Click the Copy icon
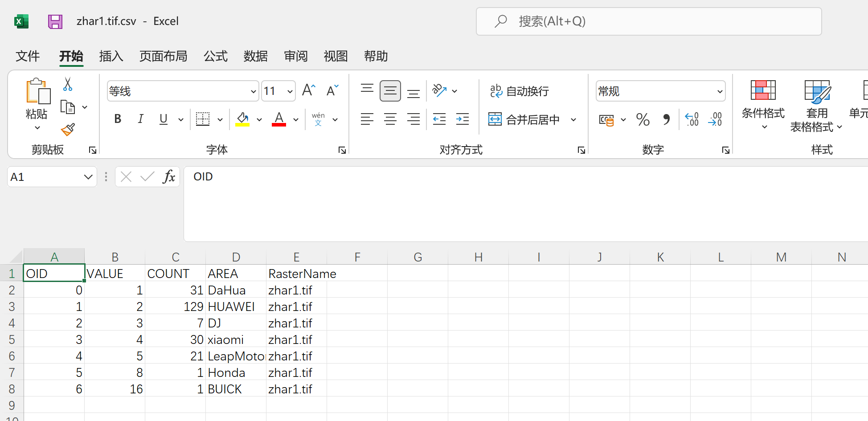Viewport: 868px width, 421px height. click(68, 107)
